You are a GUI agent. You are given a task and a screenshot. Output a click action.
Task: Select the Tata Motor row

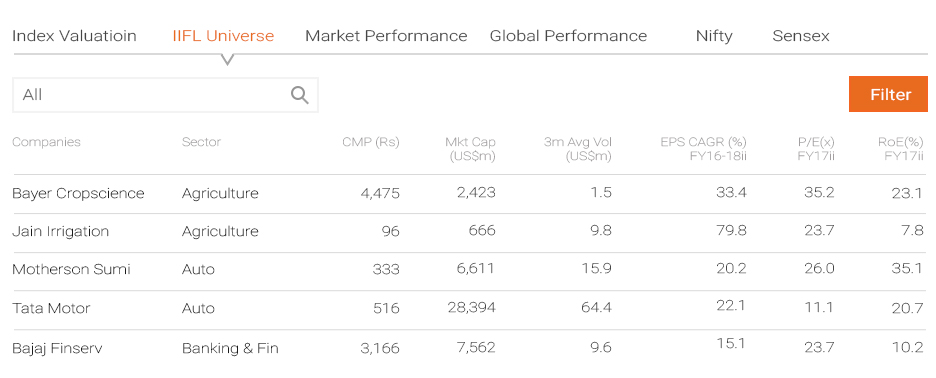click(470, 309)
